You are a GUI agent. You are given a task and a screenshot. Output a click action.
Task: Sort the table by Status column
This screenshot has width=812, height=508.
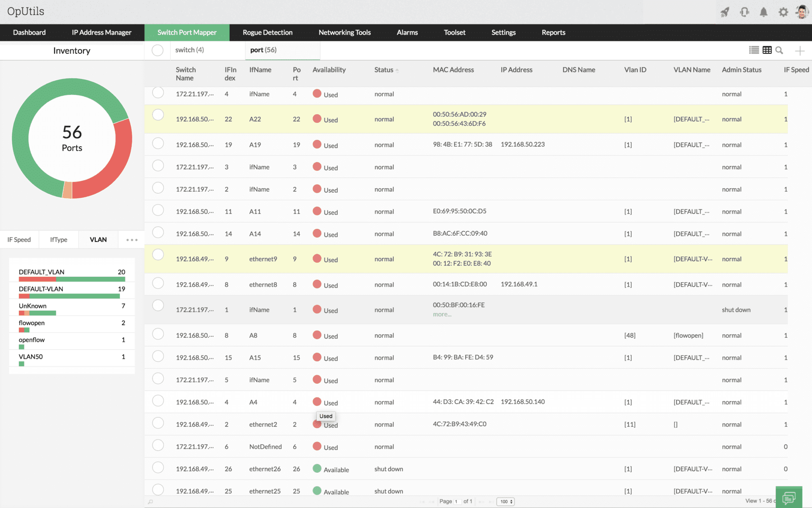[x=384, y=70]
